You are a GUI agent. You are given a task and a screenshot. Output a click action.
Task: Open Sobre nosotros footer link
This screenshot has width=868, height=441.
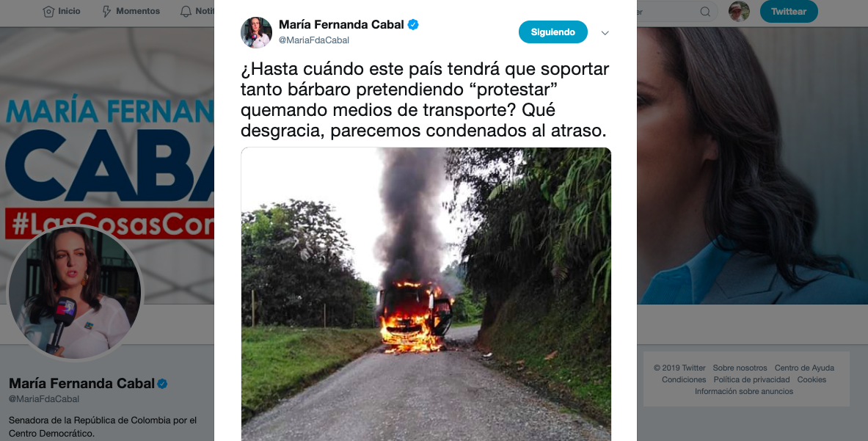(740, 368)
